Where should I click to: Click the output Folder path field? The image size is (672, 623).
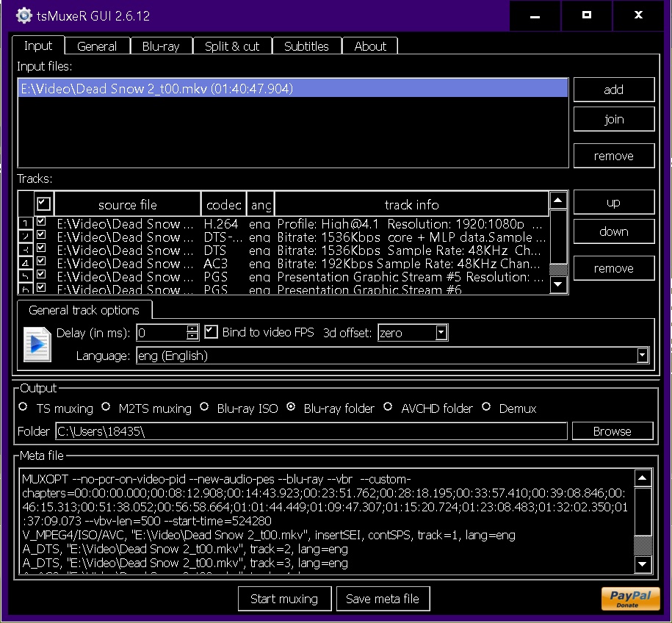click(x=311, y=431)
